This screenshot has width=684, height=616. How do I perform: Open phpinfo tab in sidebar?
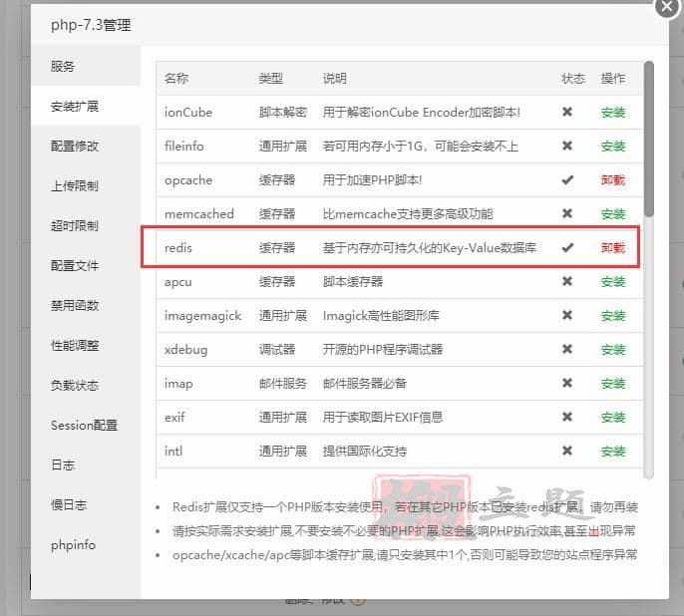click(x=86, y=545)
